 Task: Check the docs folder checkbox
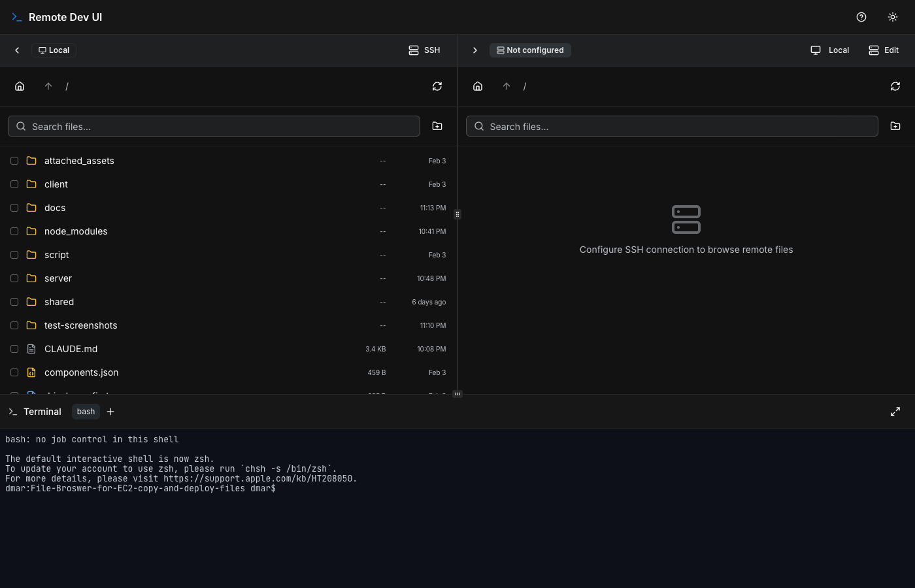(14, 208)
